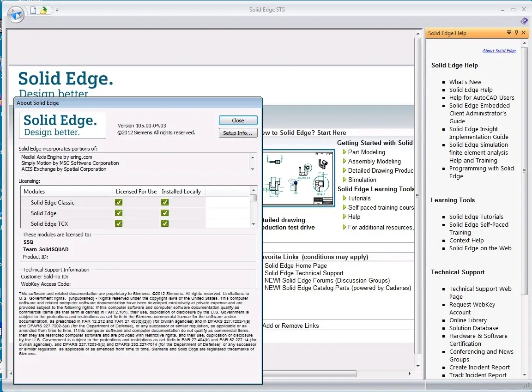Screen dimensions: 532x392
Task: Close the Solid Edge Help panel
Action: point(524,33)
